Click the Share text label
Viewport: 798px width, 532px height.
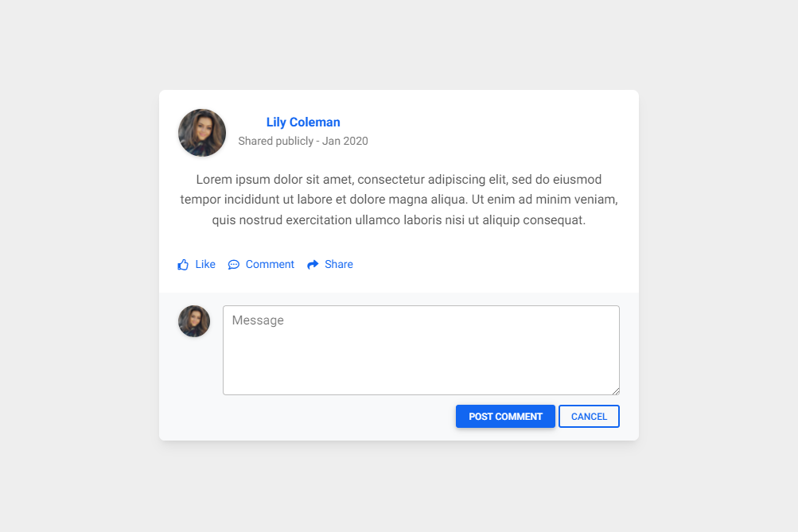click(x=339, y=263)
